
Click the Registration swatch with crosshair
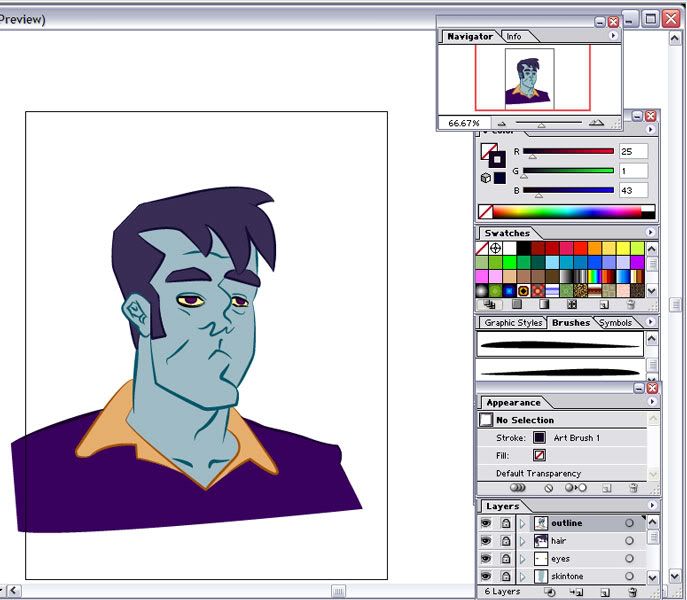coord(496,248)
